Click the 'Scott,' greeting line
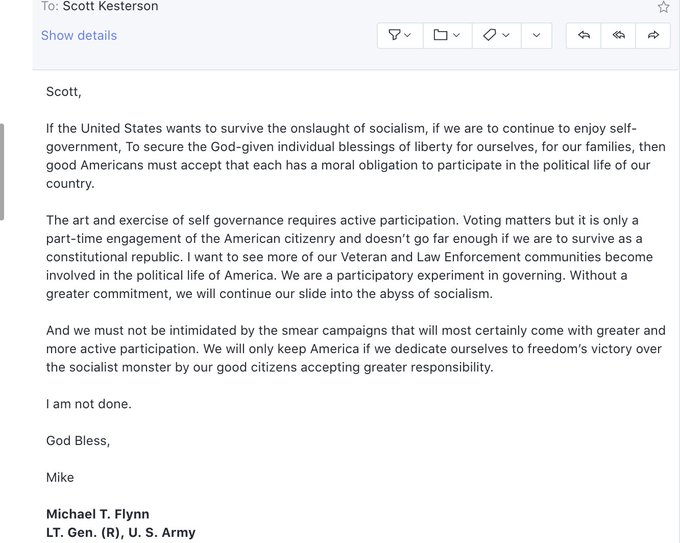The image size is (680, 543). click(x=64, y=92)
